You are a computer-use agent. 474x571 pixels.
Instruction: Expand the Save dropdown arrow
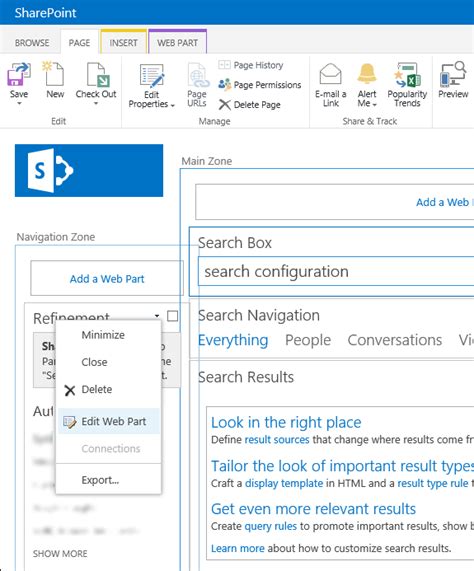click(x=19, y=103)
